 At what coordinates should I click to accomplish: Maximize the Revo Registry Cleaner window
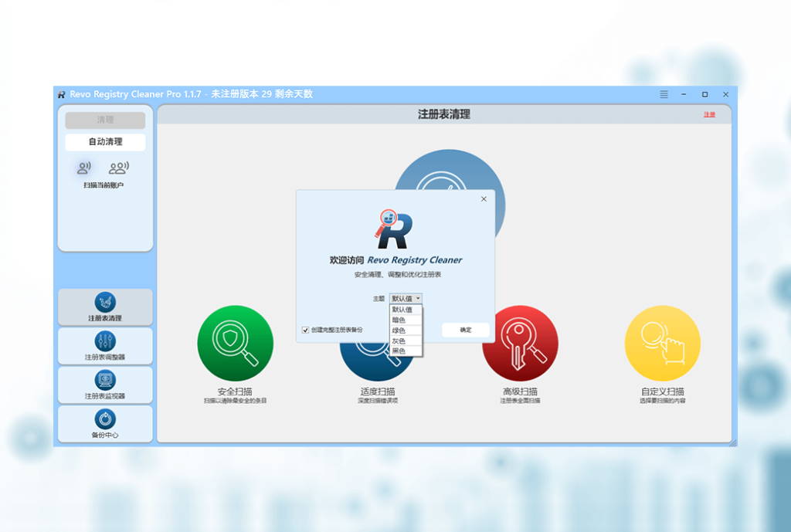click(x=704, y=94)
